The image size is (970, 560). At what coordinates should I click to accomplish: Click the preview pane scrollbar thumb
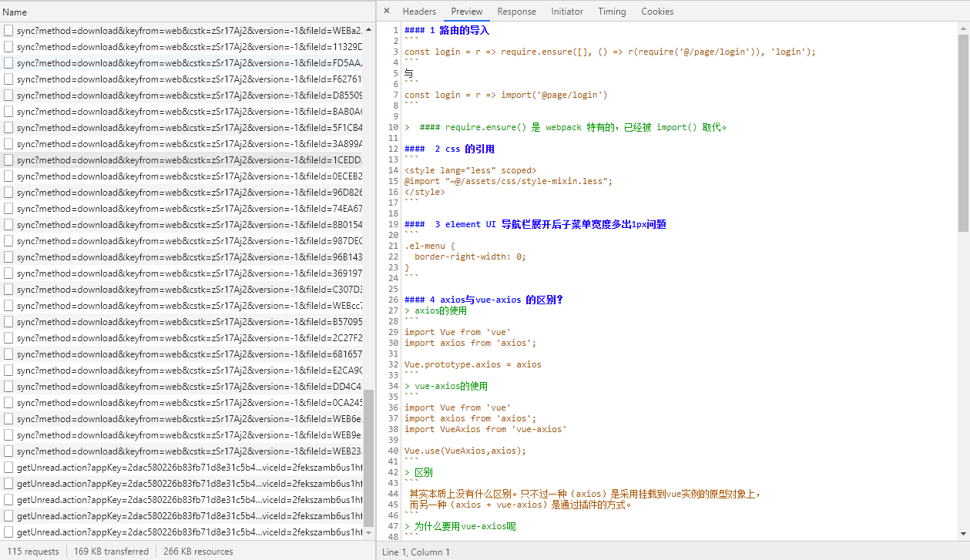click(x=963, y=132)
